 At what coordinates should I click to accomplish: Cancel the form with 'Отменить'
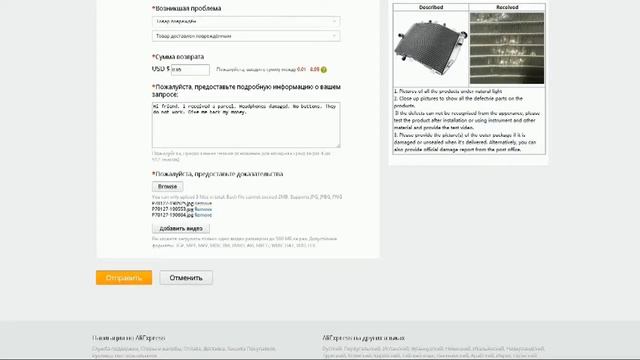(x=186, y=278)
